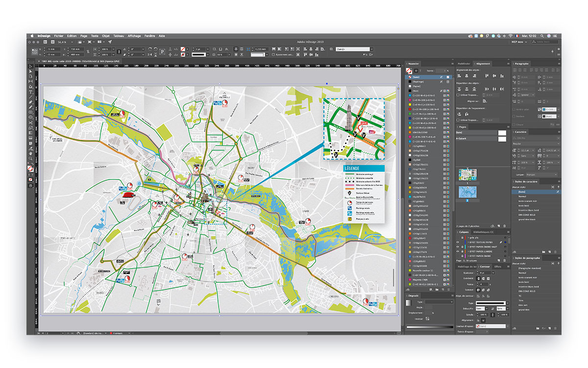Open Nuancier panel menu icon
588x368 pixels.
[453, 64]
